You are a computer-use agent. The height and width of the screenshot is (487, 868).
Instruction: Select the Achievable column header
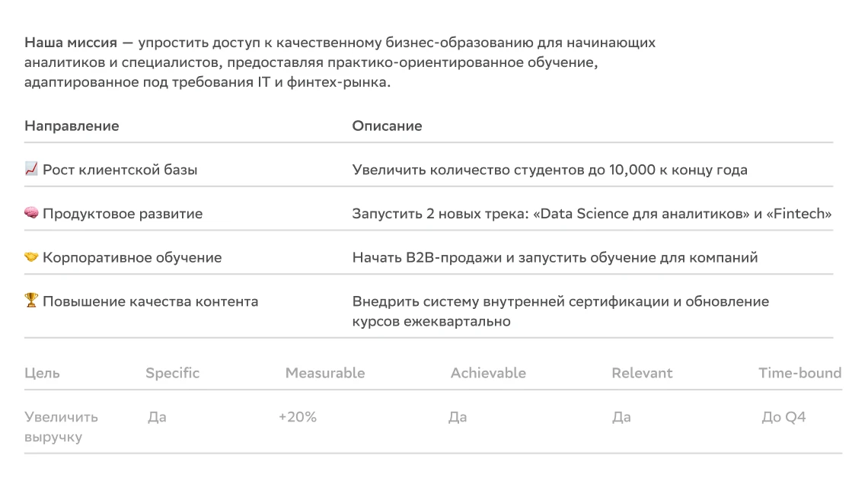[x=488, y=373]
